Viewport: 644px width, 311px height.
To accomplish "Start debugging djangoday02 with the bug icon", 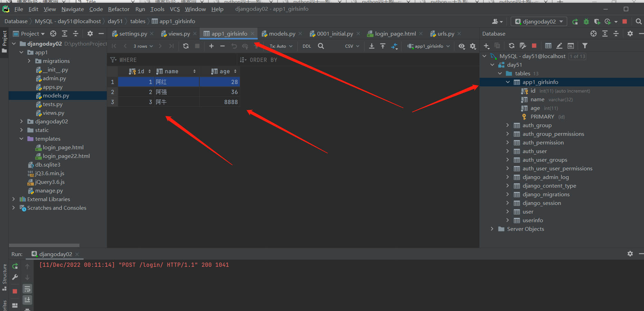I will tap(586, 21).
